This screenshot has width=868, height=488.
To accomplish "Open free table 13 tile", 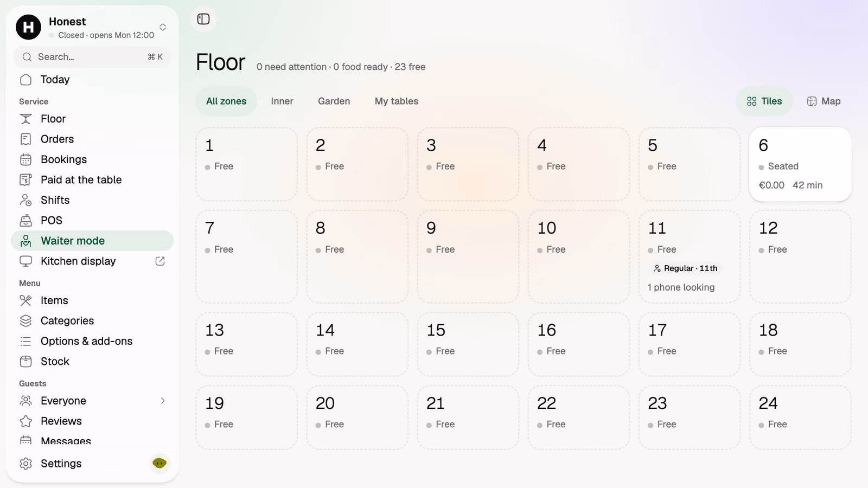I will click(x=247, y=344).
